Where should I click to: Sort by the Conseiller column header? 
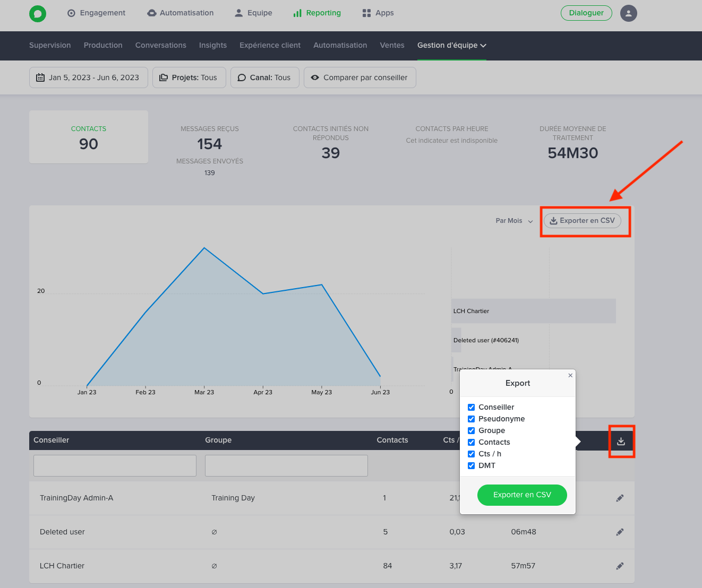coord(52,440)
